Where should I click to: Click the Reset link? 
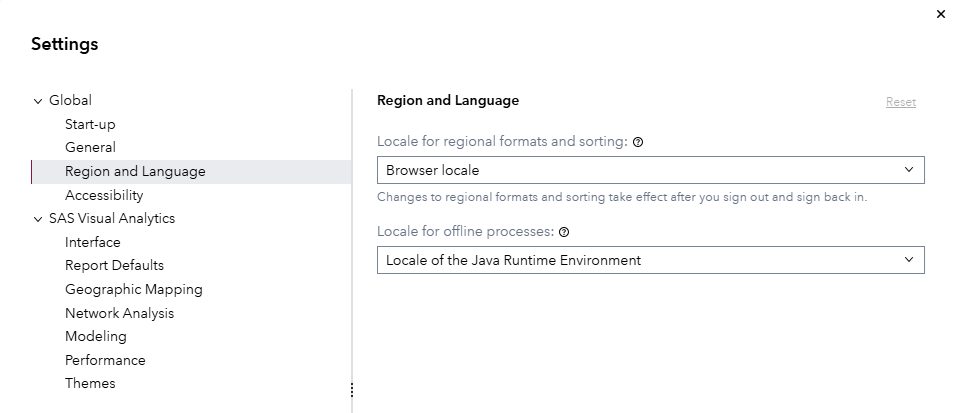click(x=900, y=102)
